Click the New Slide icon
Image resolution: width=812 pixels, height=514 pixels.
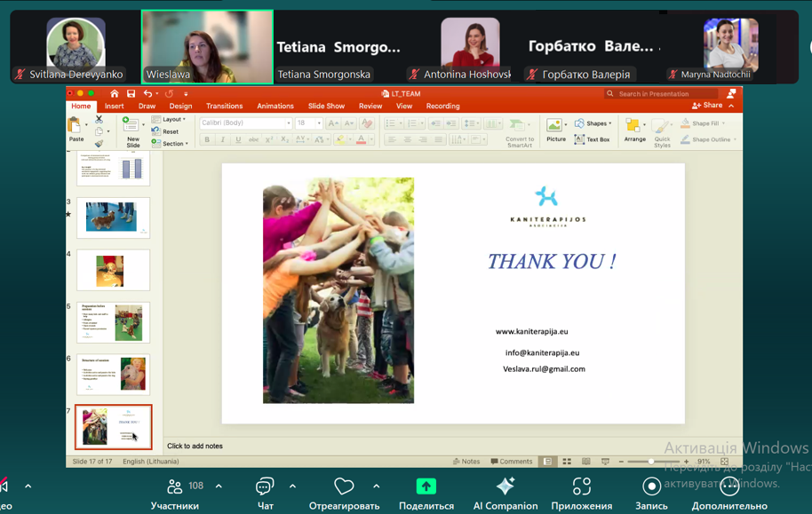click(132, 126)
